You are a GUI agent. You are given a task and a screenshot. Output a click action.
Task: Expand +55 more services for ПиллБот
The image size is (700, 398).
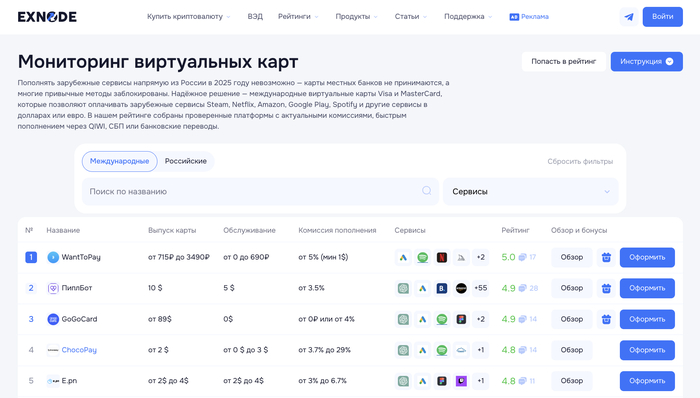click(x=480, y=288)
